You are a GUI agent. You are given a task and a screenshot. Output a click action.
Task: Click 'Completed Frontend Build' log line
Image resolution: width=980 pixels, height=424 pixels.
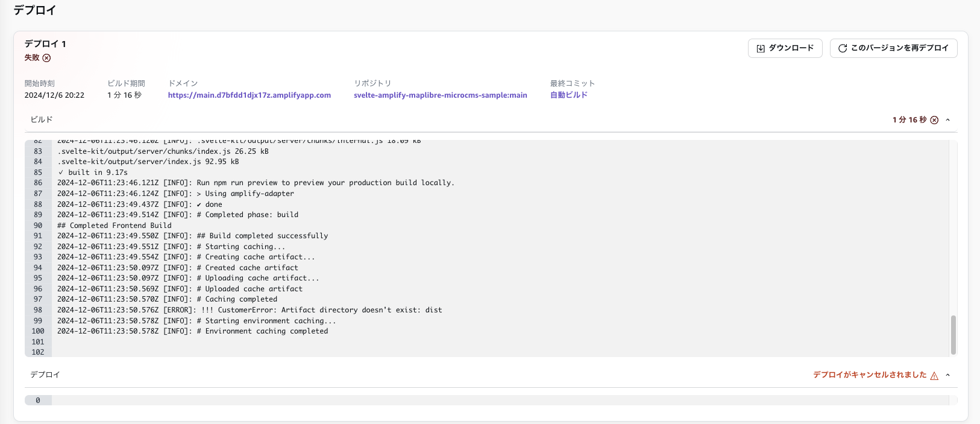pos(115,226)
